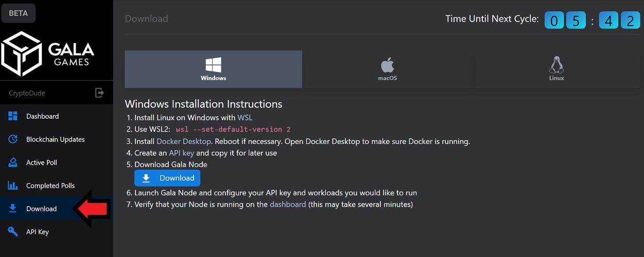Click the API Key key icon
The image size is (644, 257).
click(x=13, y=232)
